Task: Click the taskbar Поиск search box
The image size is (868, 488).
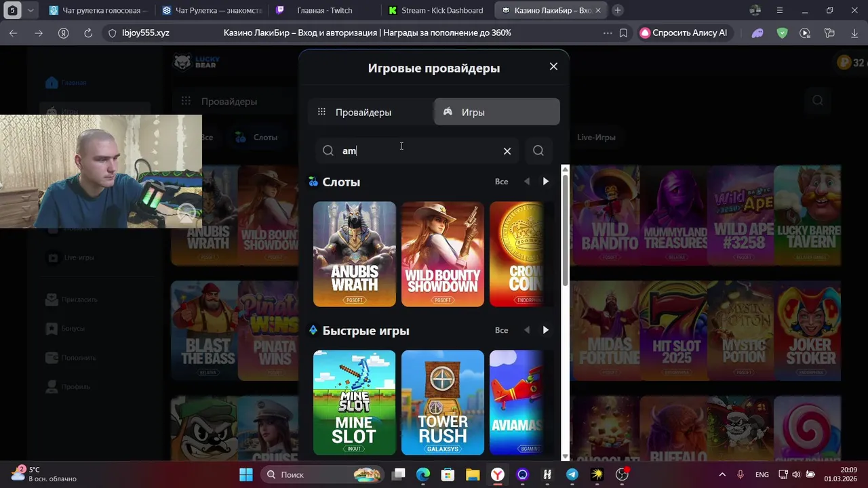Action: pyautogui.click(x=323, y=474)
